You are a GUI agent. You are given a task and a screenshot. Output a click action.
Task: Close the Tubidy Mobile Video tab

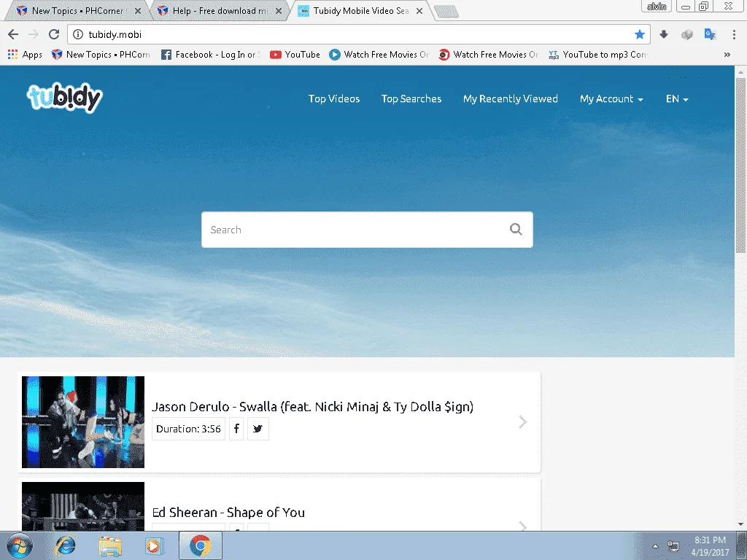coord(419,10)
